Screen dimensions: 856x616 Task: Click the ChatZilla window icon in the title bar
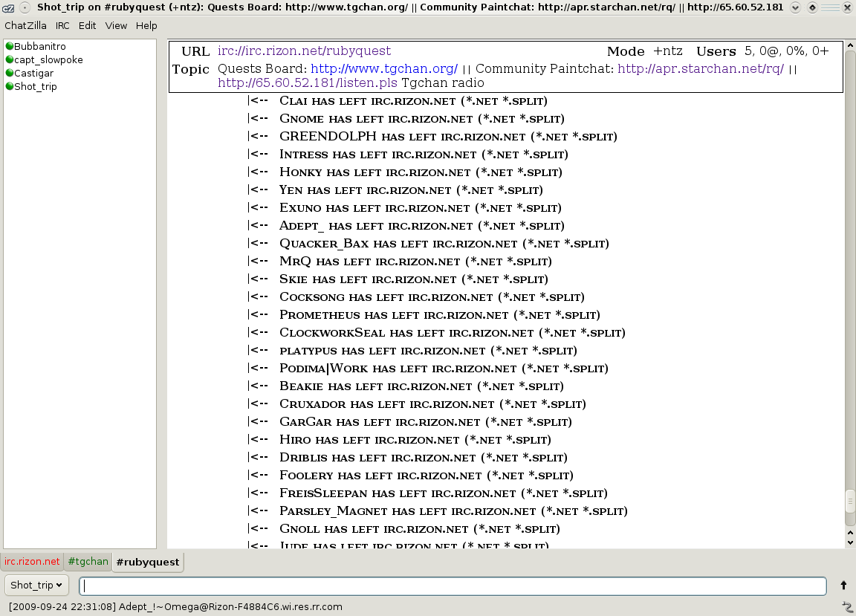tap(8, 7)
